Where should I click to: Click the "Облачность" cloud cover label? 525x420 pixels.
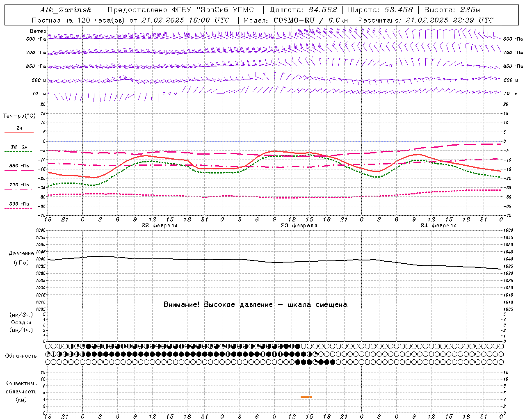[21, 356]
